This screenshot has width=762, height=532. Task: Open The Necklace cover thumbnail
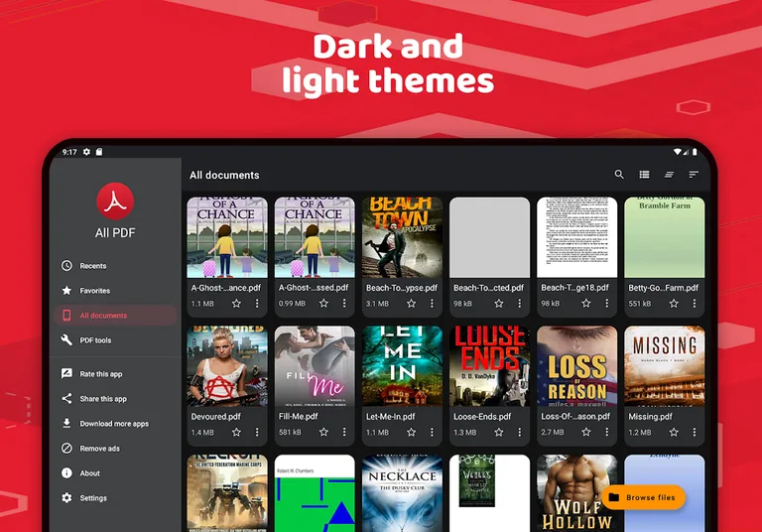pos(402,493)
